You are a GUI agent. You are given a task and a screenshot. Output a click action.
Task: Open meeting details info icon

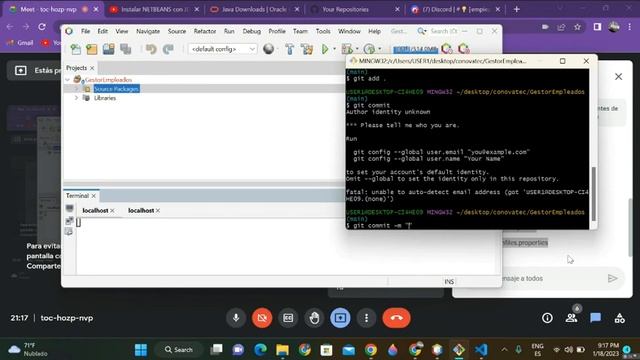point(547,318)
